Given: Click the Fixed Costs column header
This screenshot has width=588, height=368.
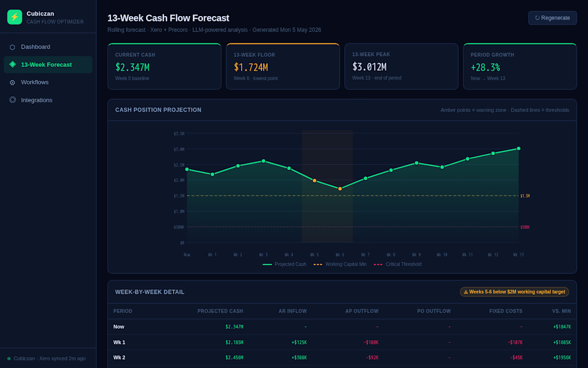Looking at the screenshot, I should [x=506, y=311].
